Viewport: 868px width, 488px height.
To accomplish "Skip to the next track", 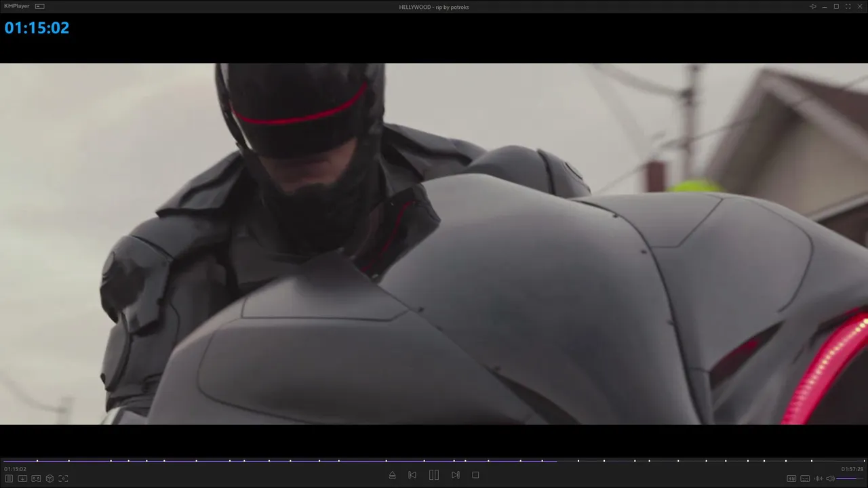I will pyautogui.click(x=456, y=475).
